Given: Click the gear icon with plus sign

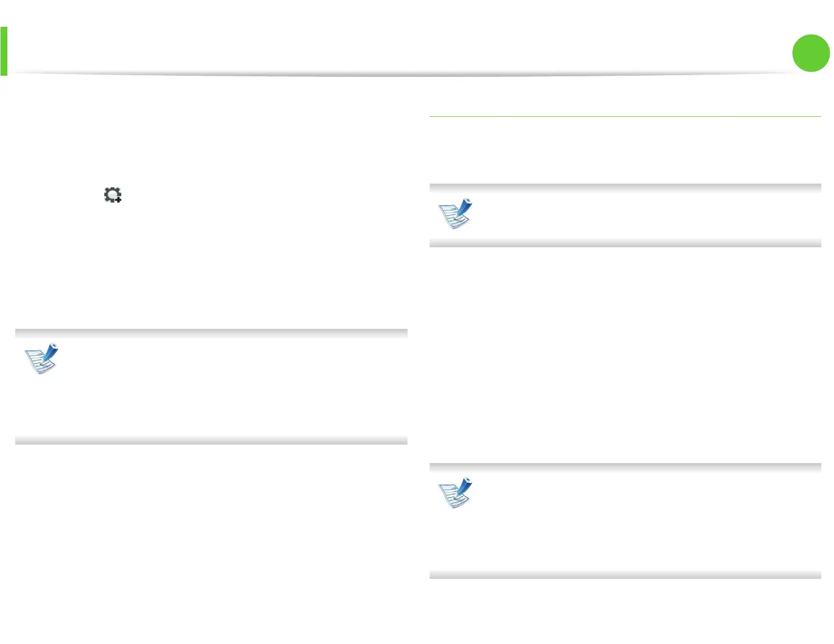Looking at the screenshot, I should coord(113,195).
